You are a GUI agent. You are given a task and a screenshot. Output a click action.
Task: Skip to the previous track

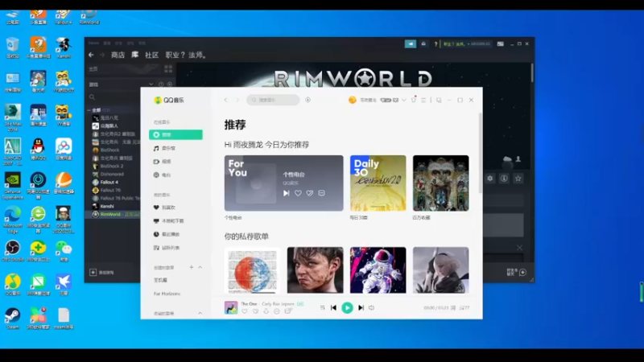click(x=333, y=307)
